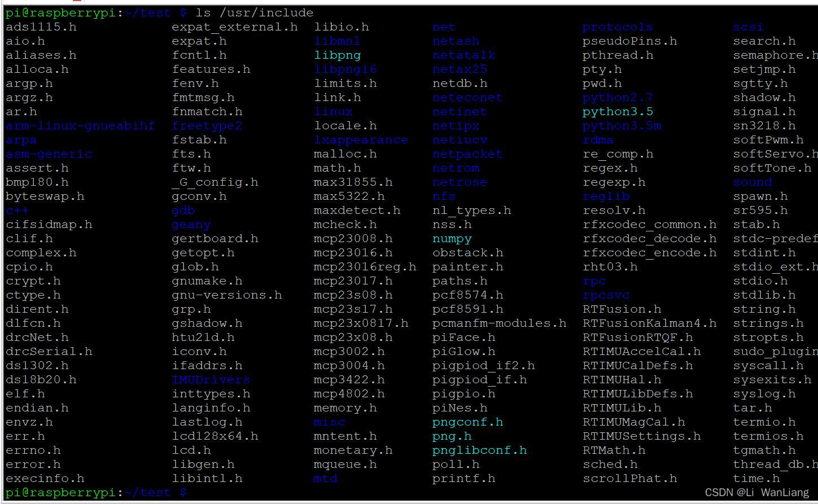Click the ls /usr/include command text
This screenshot has width=818, height=504.
[x=255, y=12]
